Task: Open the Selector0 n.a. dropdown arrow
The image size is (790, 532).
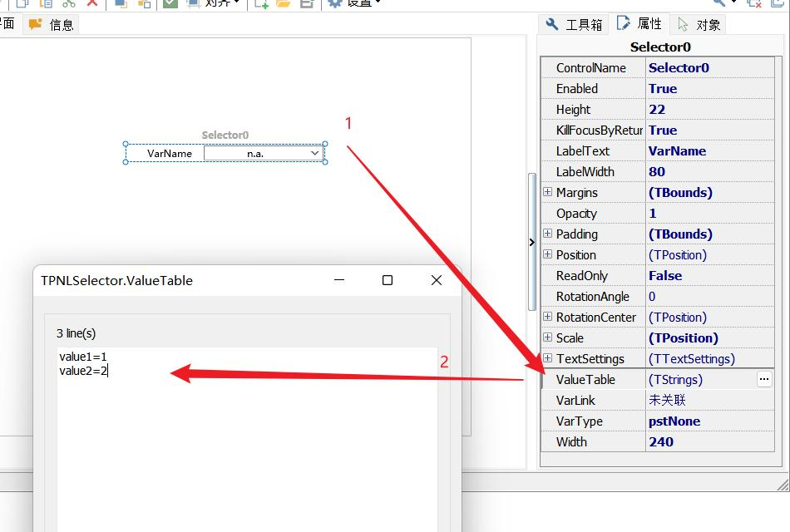Action: click(315, 153)
